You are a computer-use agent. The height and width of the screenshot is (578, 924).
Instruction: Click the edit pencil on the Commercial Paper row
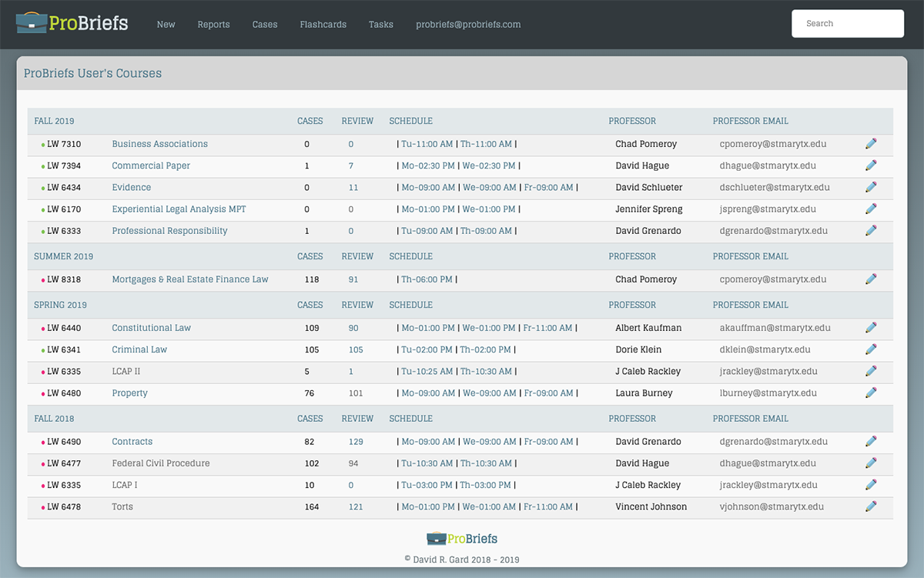[871, 165]
